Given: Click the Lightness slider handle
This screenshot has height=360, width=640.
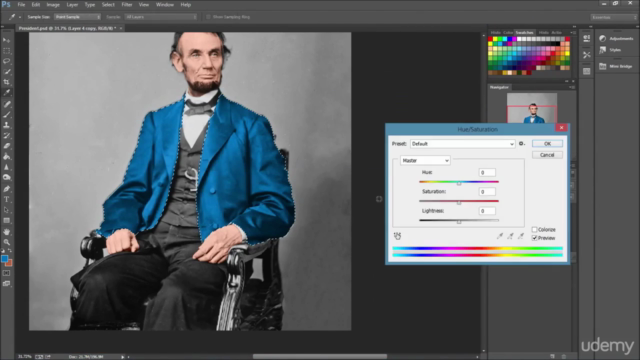Looking at the screenshot, I should (x=459, y=222).
